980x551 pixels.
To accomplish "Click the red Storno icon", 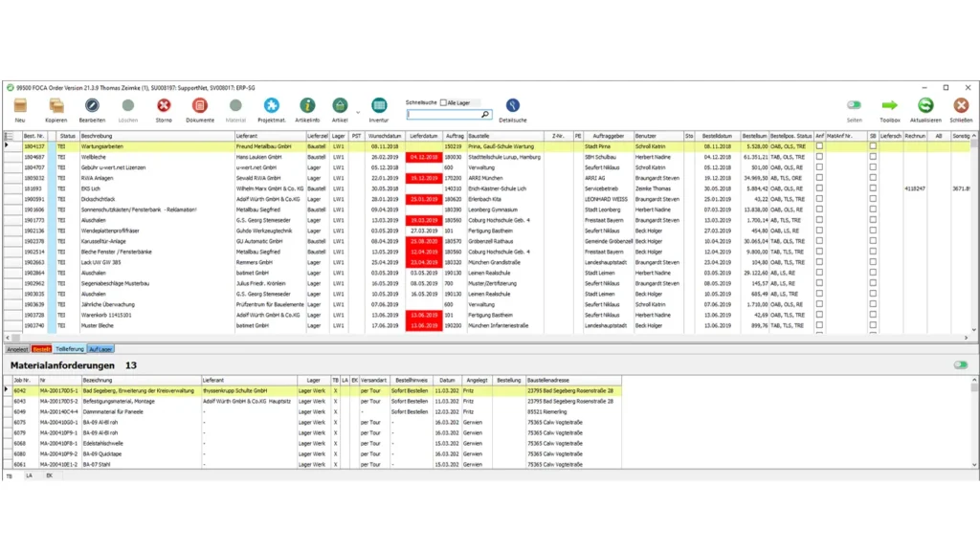I will pos(164,106).
